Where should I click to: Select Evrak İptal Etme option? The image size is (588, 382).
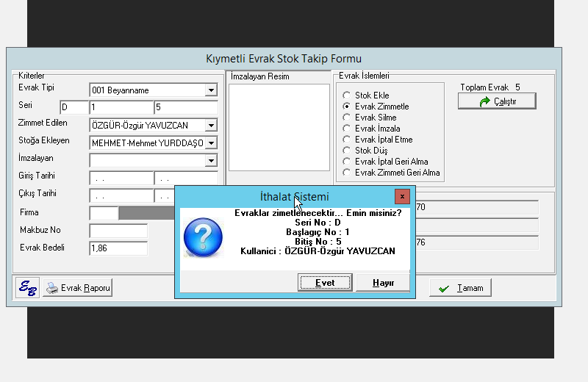pos(347,140)
